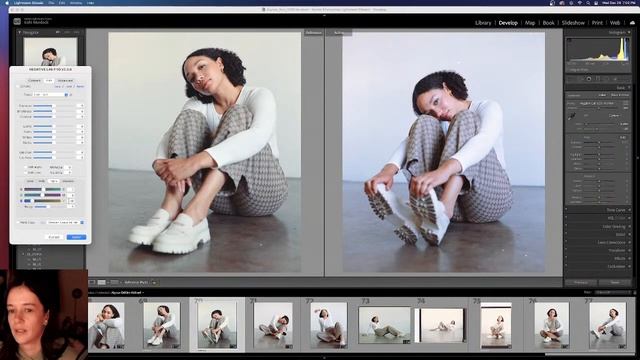Click the Apple menu icon

7,2
